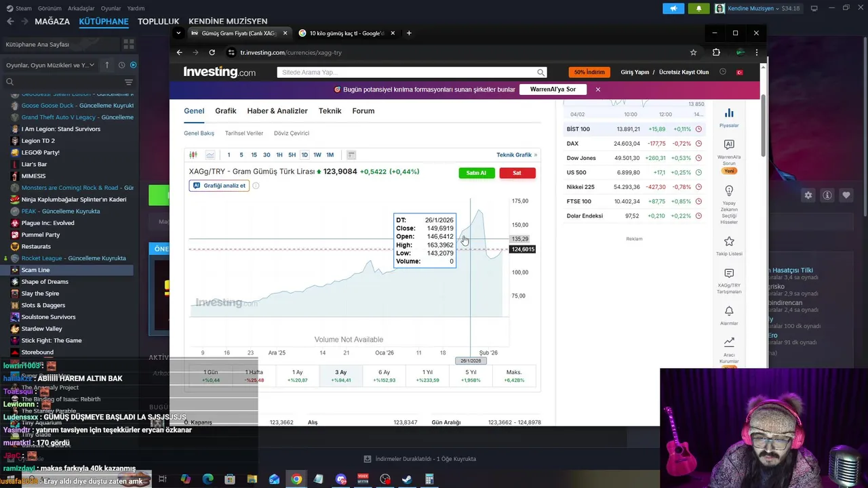Open Teknik Grafik expand link
The image size is (868, 488).
[517, 155]
